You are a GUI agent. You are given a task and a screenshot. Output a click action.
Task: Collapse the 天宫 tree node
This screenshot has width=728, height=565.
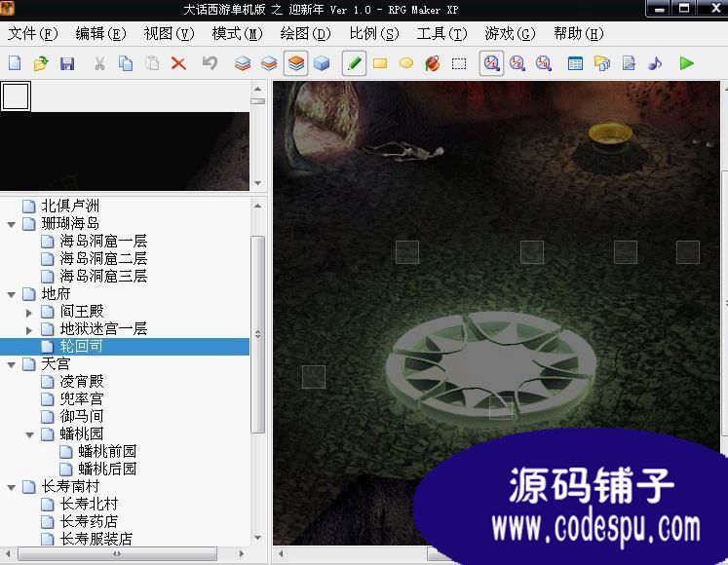(x=11, y=365)
